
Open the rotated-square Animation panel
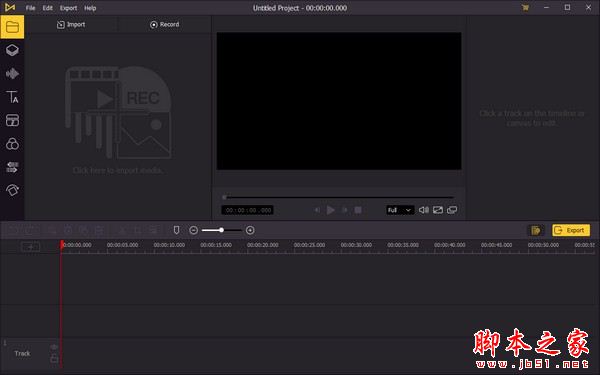12,190
